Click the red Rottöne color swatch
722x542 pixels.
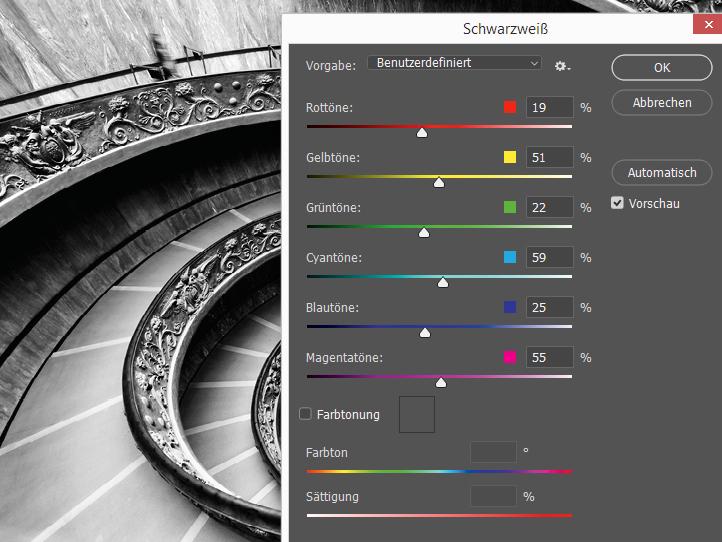coord(510,107)
